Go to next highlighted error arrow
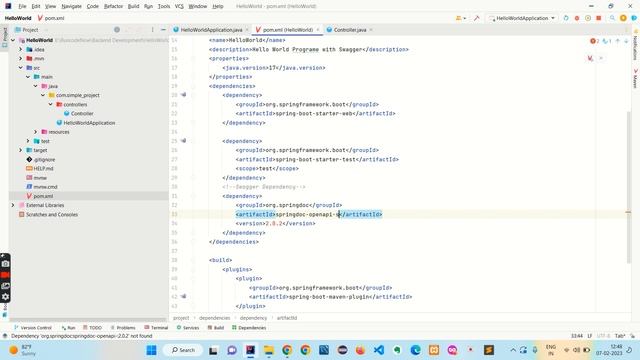The width and height of the screenshot is (640, 360). pos(626,41)
